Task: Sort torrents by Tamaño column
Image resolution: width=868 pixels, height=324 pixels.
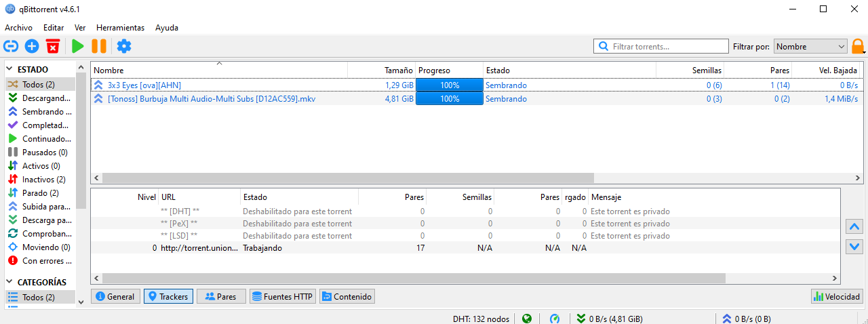Action: [382, 70]
